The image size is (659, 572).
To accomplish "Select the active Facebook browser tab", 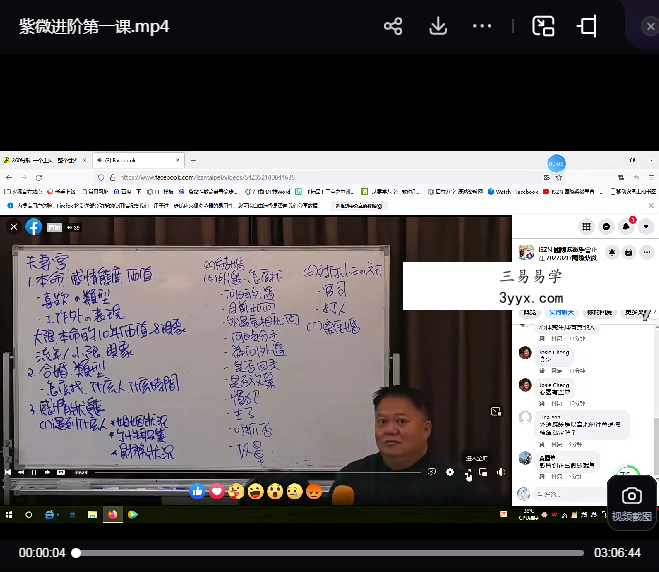I will [138, 160].
